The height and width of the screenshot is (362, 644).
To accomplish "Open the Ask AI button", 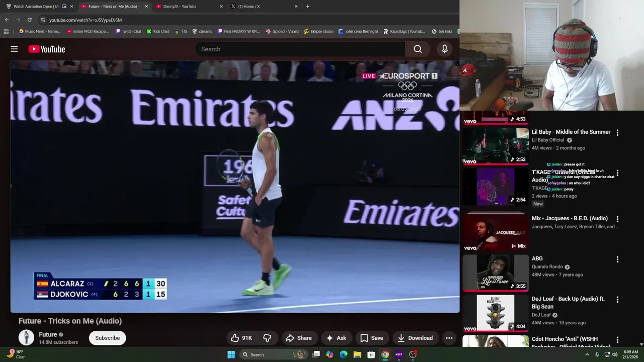I will click(336, 338).
